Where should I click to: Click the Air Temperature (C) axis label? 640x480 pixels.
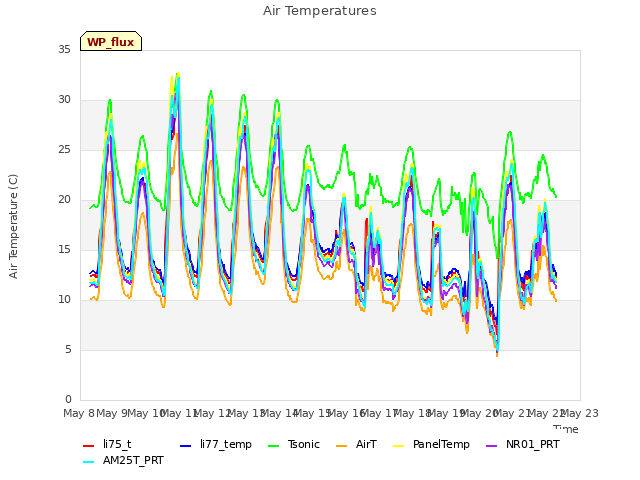coord(13,226)
